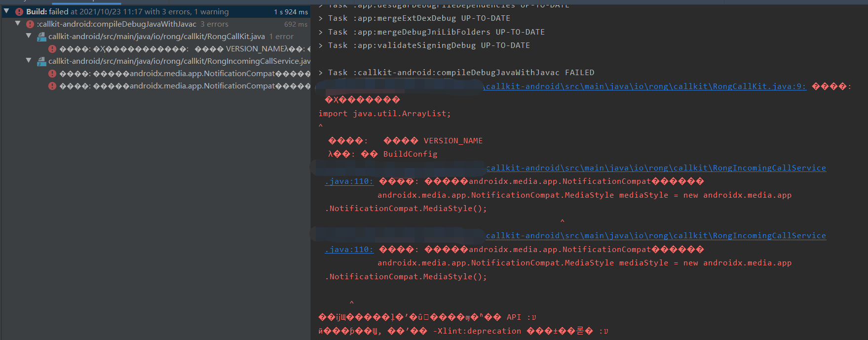Open the RongCallKit.java:9 link in console
The width and height of the screenshot is (868, 340).
(645, 86)
